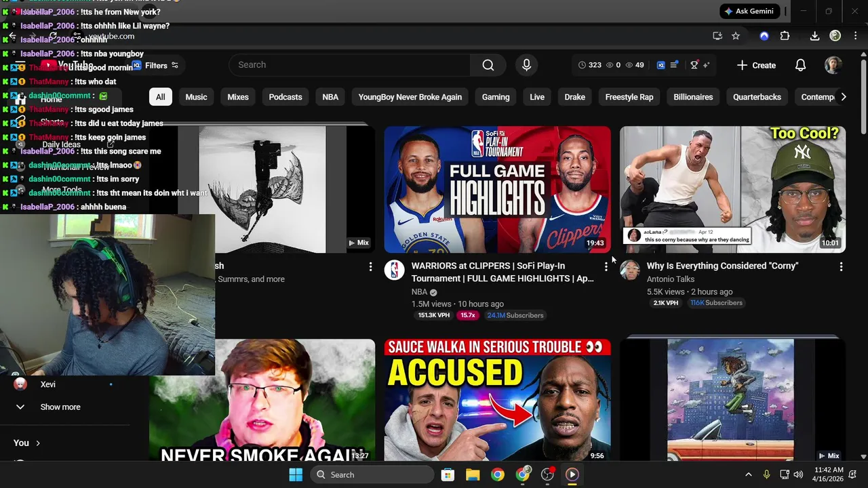Open the Xevi subscription channel
Screen dimensions: 868x488
click(47, 384)
